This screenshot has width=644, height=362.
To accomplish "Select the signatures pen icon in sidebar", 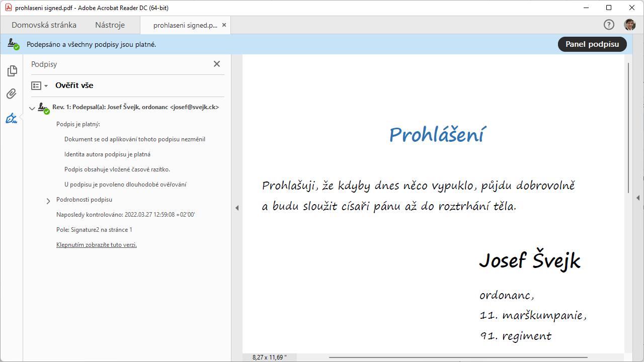I will click(x=12, y=118).
